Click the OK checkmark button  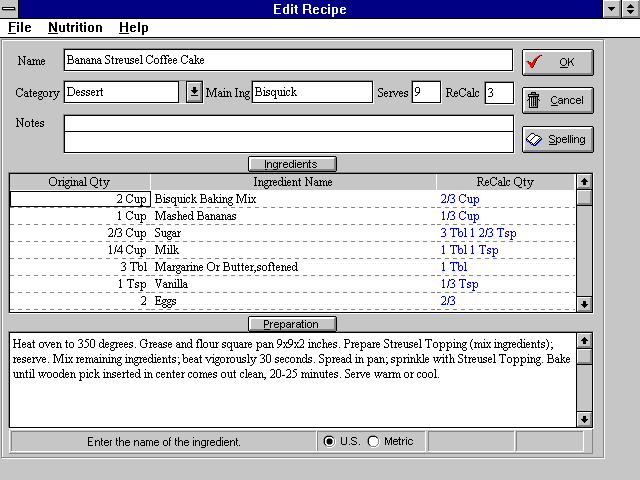pos(557,62)
